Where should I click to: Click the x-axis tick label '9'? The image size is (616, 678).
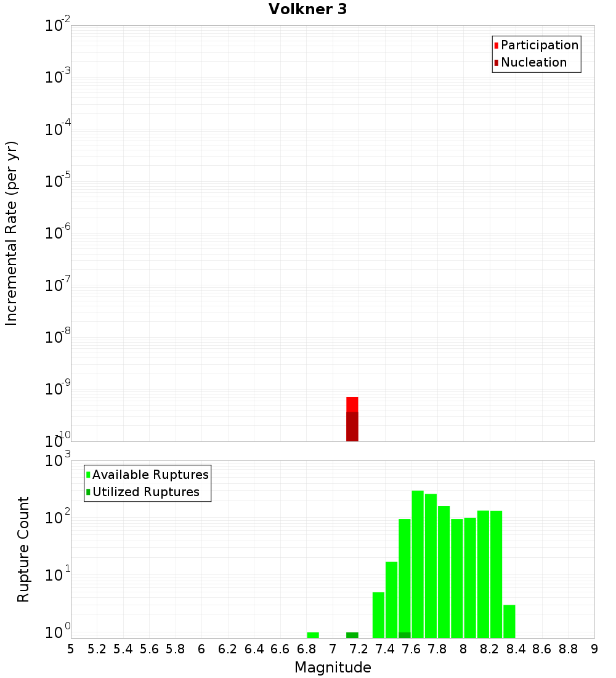[594, 650]
